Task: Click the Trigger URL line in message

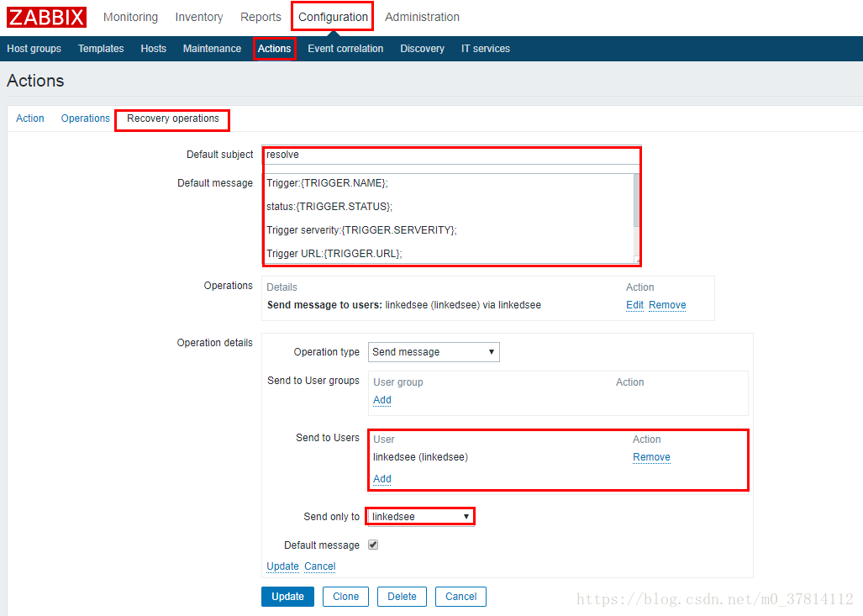Action: [x=334, y=254]
